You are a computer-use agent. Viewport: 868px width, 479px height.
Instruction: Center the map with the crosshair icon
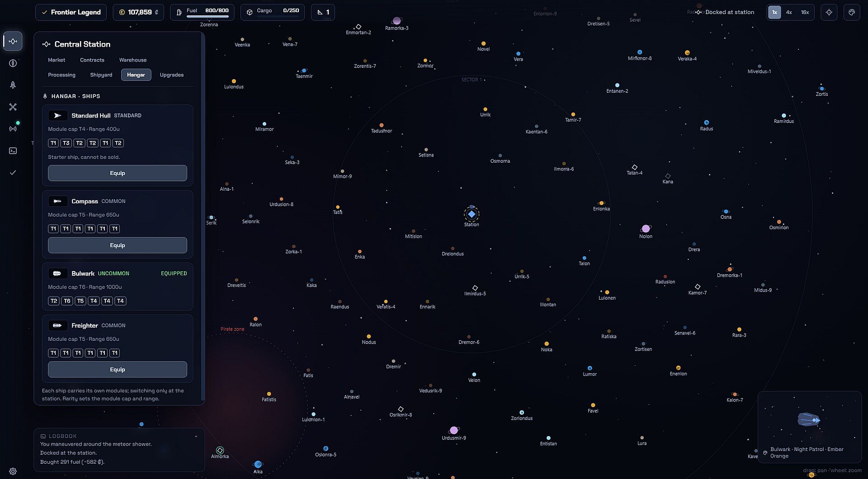click(x=829, y=12)
